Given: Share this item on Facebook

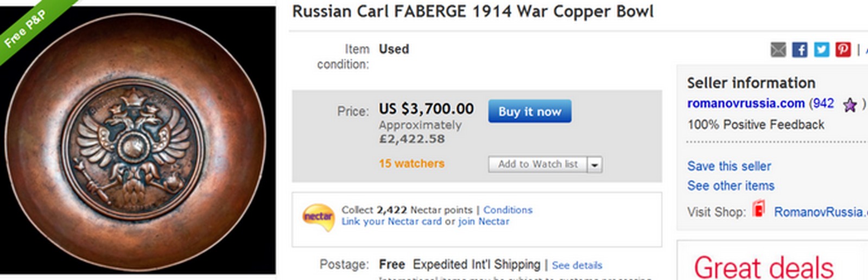Looking at the screenshot, I should pyautogui.click(x=800, y=50).
